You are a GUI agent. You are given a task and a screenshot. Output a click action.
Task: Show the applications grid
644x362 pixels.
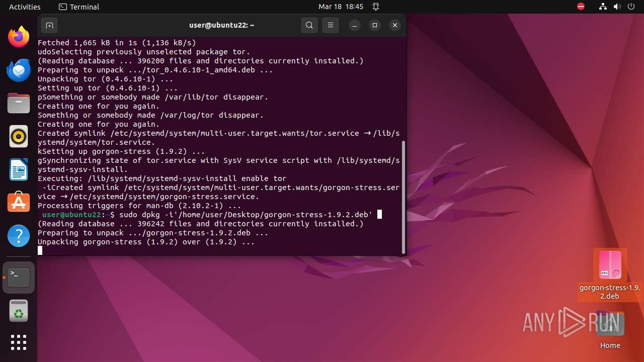pyautogui.click(x=19, y=342)
